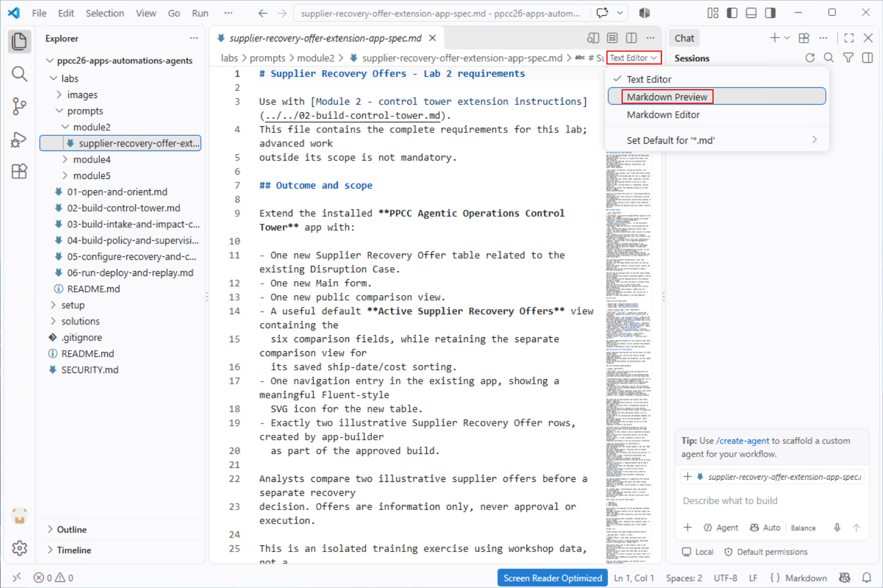Open the Extensions view
The width and height of the screenshot is (883, 588).
19,171
